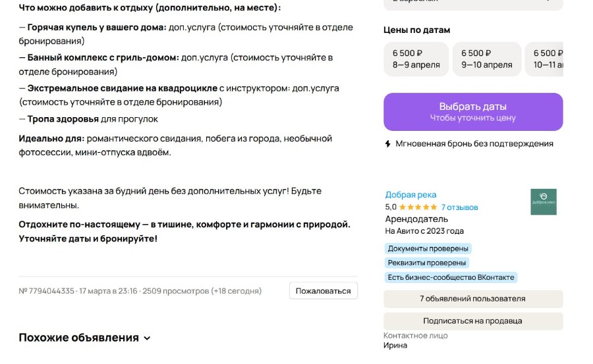This screenshot has width=593, height=364.
Task: Open the guests dropdown above prices
Action: tap(473, 3)
